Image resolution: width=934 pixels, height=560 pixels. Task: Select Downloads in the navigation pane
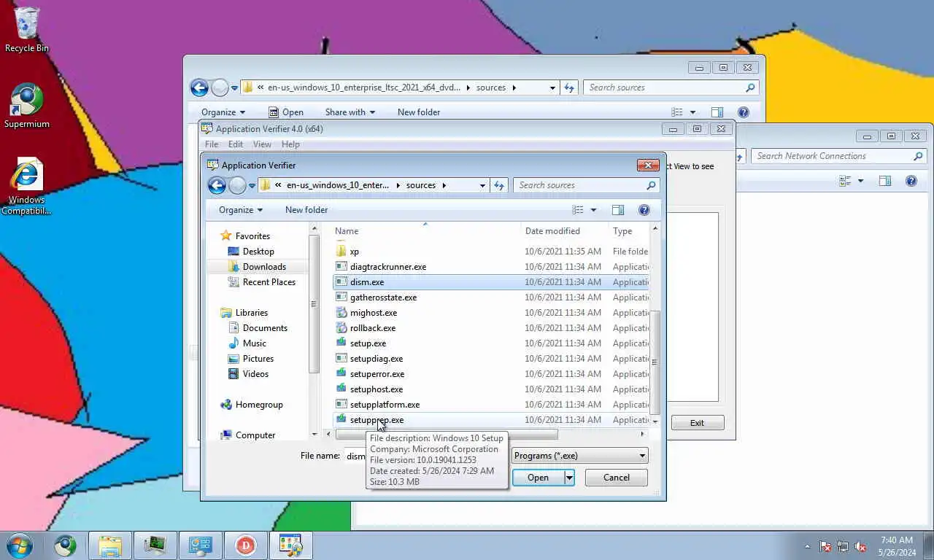tap(264, 267)
